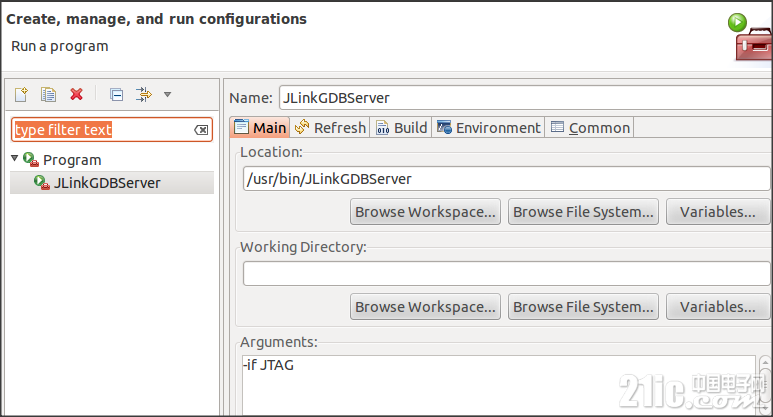Duplicate the selected launch configuration

click(x=48, y=94)
